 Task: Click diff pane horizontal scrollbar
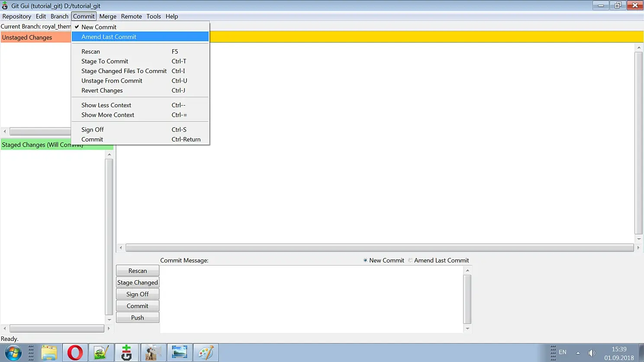(380, 248)
